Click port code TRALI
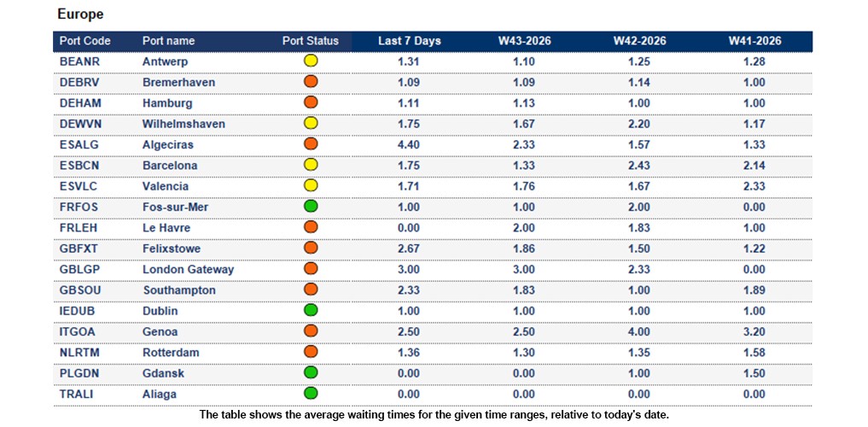Screen dimensions: 868x427 pos(75,395)
